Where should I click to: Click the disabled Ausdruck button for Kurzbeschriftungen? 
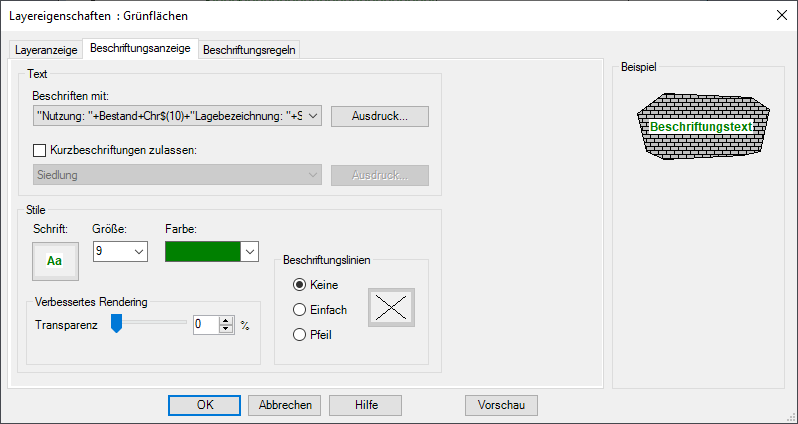(x=380, y=175)
